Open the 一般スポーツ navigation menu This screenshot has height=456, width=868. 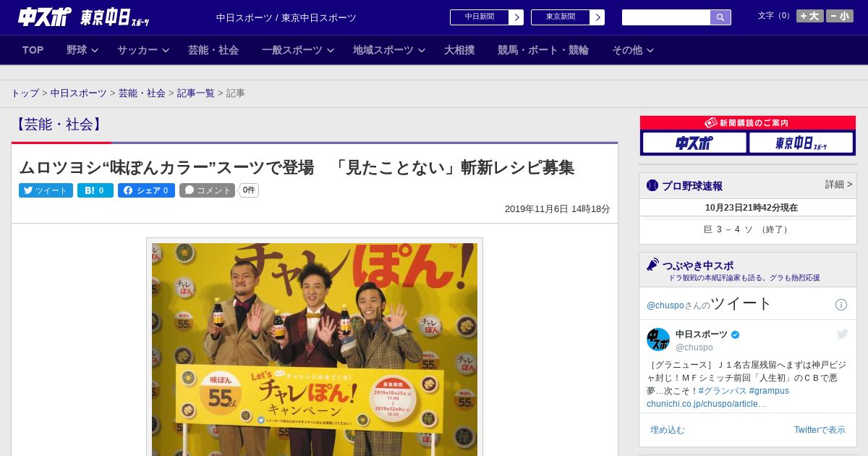[x=292, y=50]
